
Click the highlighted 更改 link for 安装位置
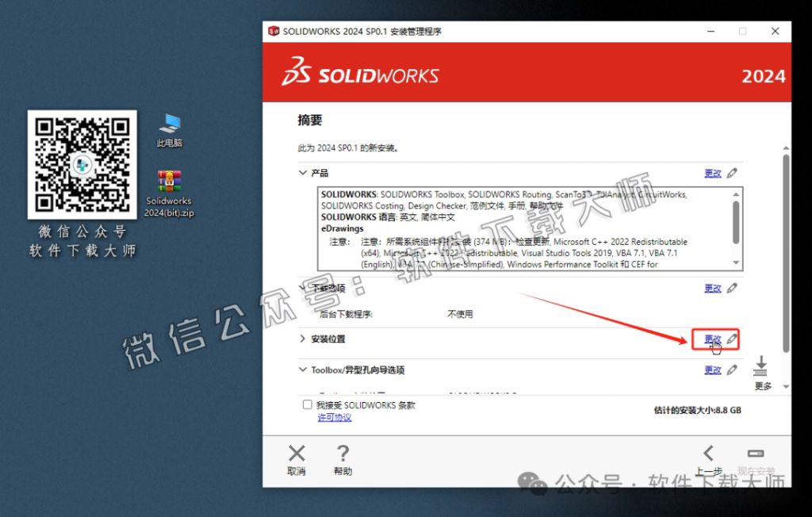[x=711, y=339]
